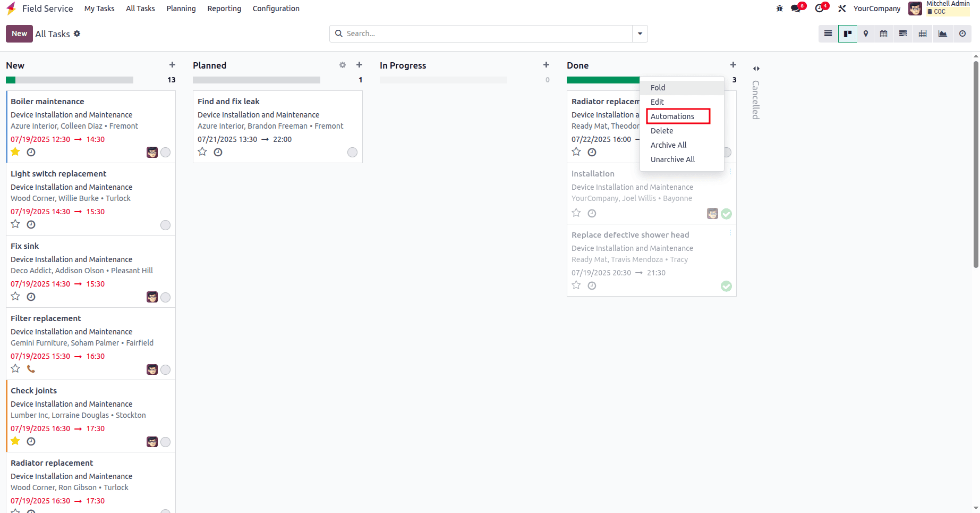Open the YourCompany company switcher

[877, 9]
